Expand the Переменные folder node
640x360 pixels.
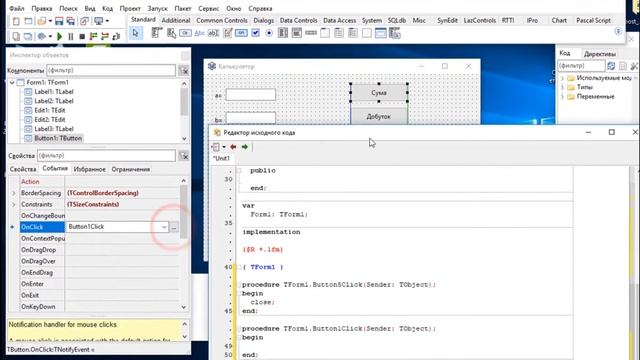(562, 97)
